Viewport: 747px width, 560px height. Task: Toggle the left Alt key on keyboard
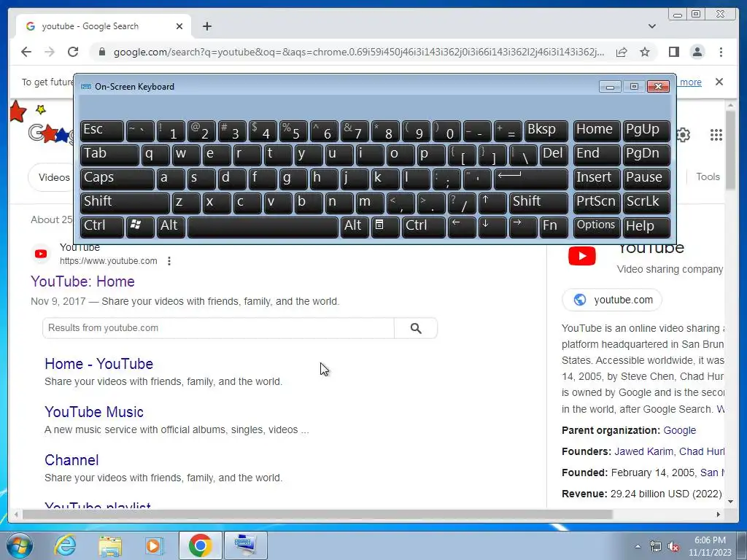coord(171,227)
